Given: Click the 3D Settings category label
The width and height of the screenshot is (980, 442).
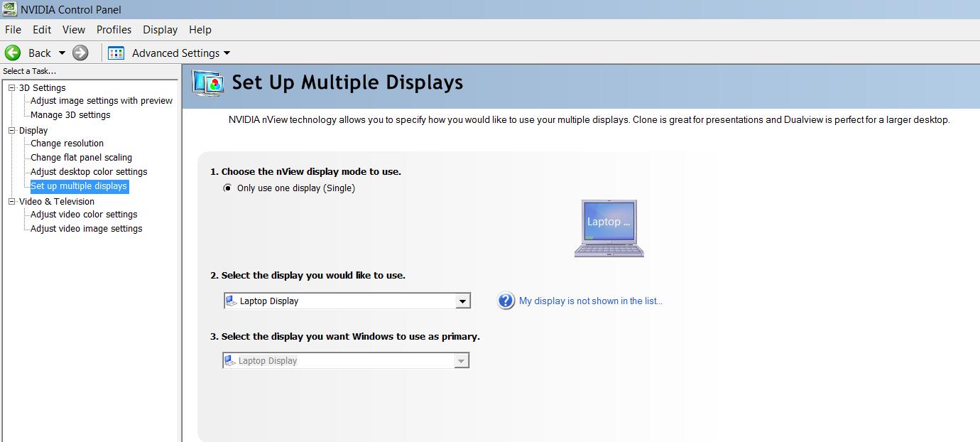Looking at the screenshot, I should click(42, 87).
